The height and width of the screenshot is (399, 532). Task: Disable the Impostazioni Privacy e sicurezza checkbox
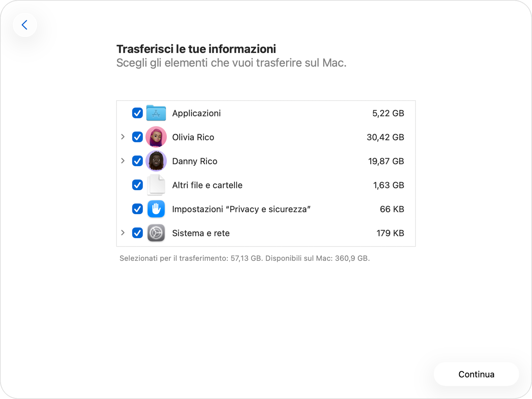[137, 209]
